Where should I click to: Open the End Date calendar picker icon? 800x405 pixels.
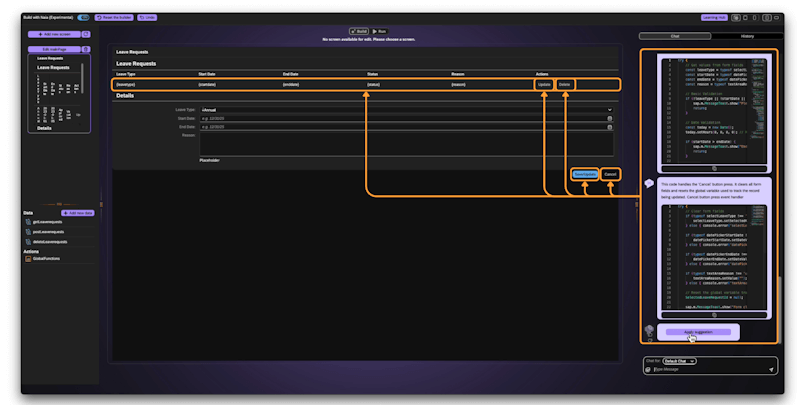coord(609,127)
